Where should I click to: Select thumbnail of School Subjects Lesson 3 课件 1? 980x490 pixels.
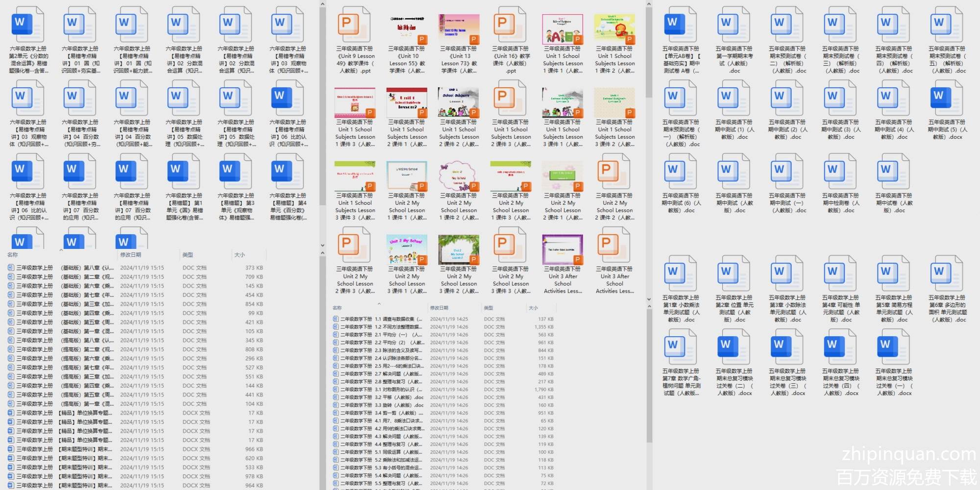tap(563, 102)
